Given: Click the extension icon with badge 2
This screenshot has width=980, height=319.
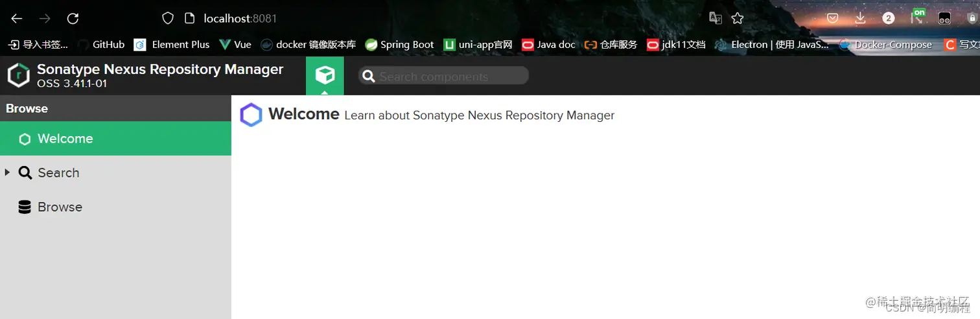Looking at the screenshot, I should pyautogui.click(x=889, y=18).
